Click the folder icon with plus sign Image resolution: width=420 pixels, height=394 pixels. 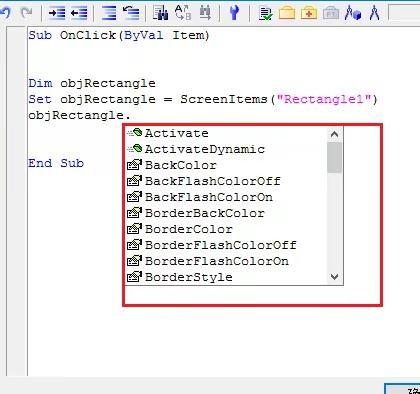click(x=309, y=13)
